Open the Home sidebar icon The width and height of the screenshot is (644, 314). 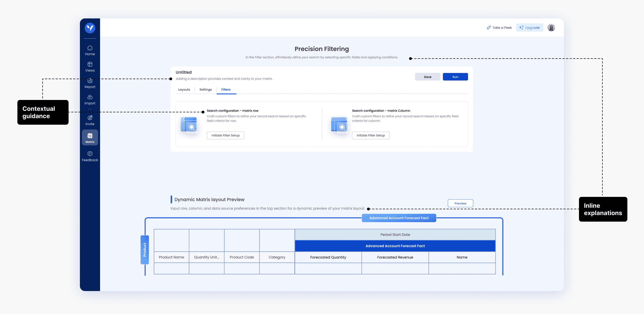click(x=90, y=48)
